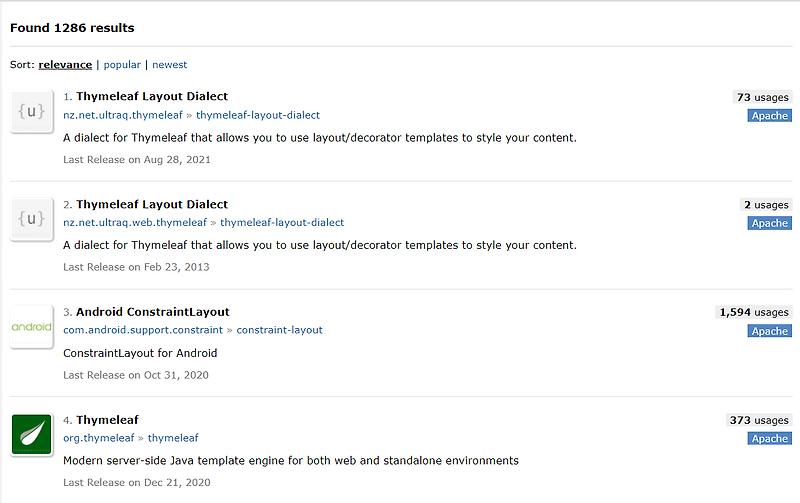The width and height of the screenshot is (800, 503).
Task: Click the Apache license badge for Thymeleaf
Action: click(x=770, y=439)
